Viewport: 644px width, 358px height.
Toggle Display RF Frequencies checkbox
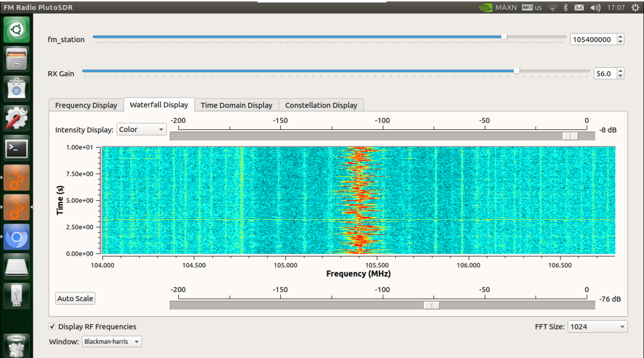click(x=52, y=326)
